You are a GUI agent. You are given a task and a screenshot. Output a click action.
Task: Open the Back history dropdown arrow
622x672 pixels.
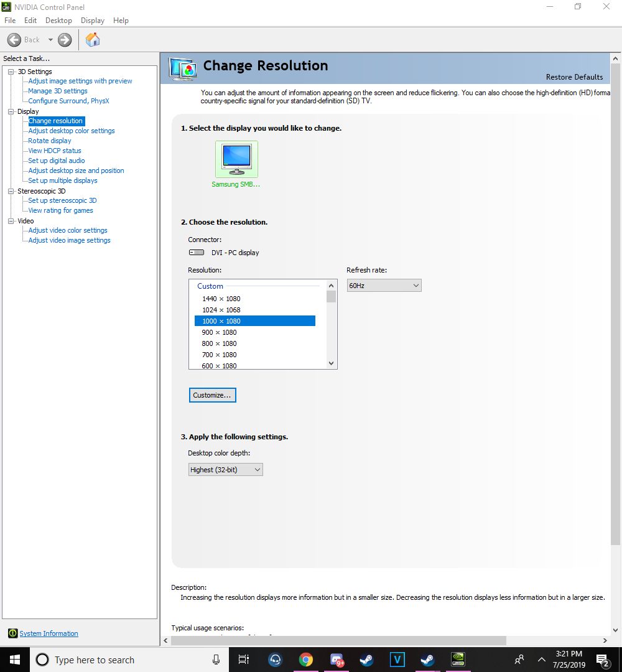(x=50, y=40)
